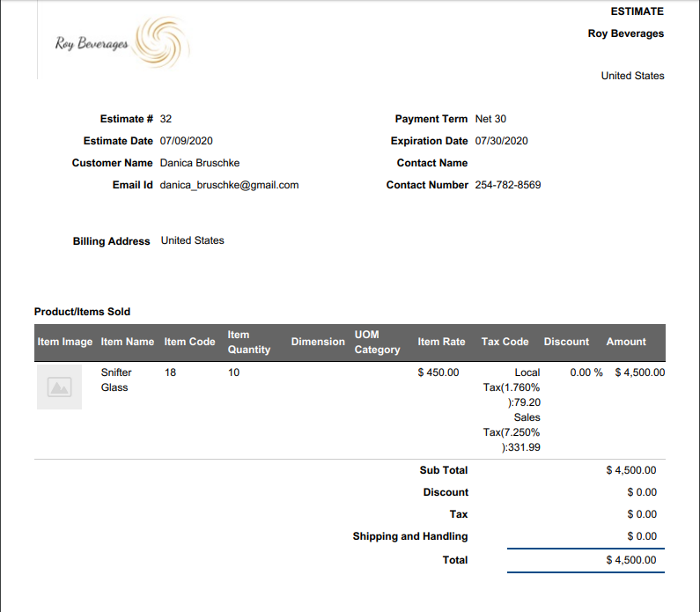
Task: Click the Amount column header
Action: click(626, 342)
